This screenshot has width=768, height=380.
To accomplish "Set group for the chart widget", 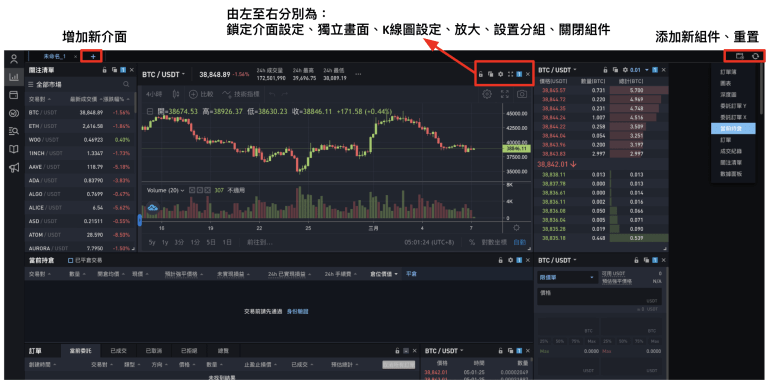I will click(519, 74).
